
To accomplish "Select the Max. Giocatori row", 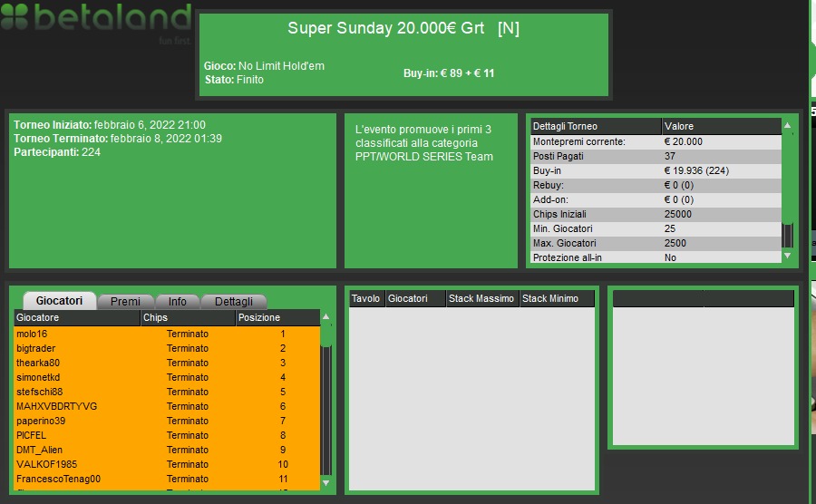I will coord(656,244).
